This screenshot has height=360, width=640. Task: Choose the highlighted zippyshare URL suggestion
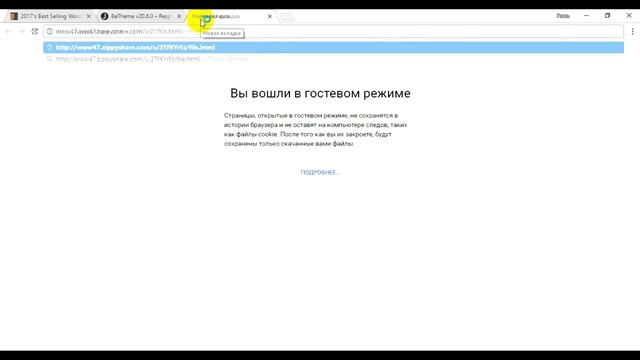click(x=333, y=47)
